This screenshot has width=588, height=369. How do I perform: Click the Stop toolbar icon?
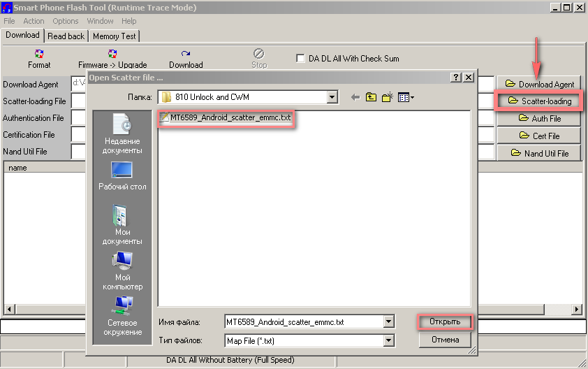[x=259, y=54]
